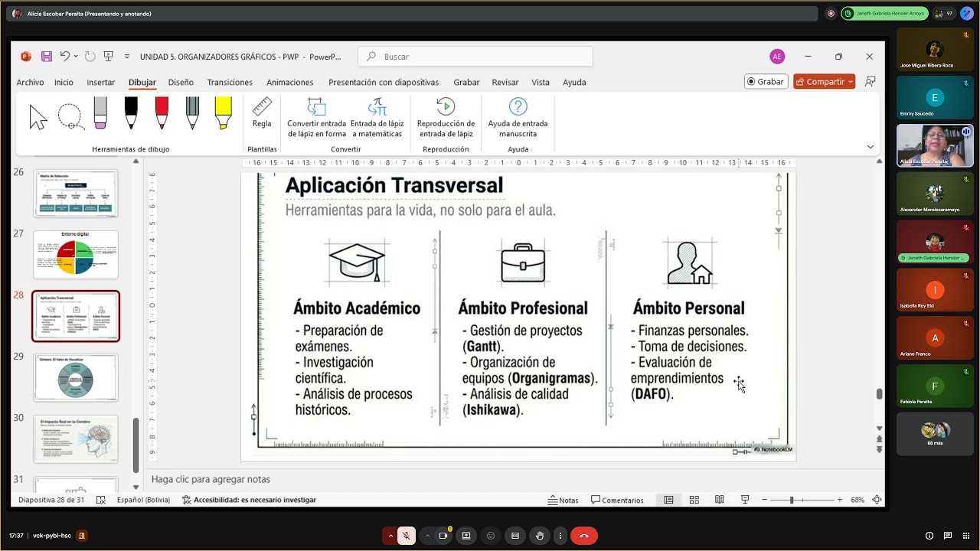Screen dimensions: 980x551
Task: Start presentation from beginning icon in quick access
Action: pyautogui.click(x=109, y=57)
